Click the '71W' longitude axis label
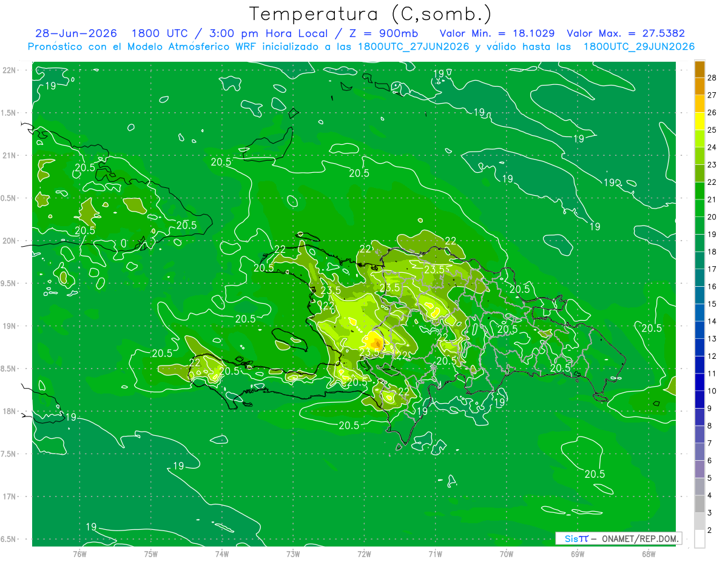 pyautogui.click(x=435, y=554)
